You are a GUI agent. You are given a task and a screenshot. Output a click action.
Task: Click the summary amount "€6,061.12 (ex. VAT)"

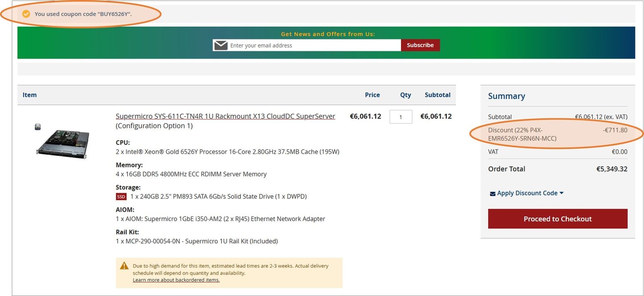(601, 117)
